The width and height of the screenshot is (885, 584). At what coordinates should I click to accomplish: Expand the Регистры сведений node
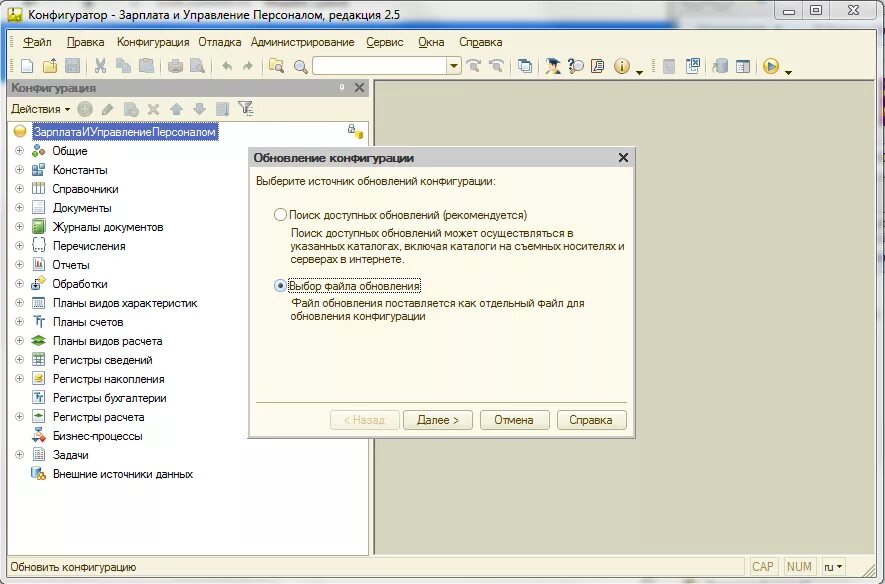(19, 359)
